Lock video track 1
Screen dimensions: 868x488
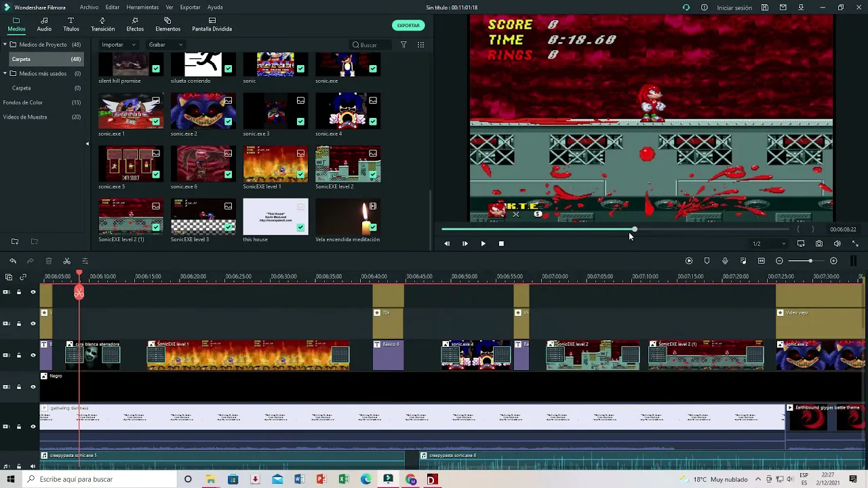pos(19,426)
